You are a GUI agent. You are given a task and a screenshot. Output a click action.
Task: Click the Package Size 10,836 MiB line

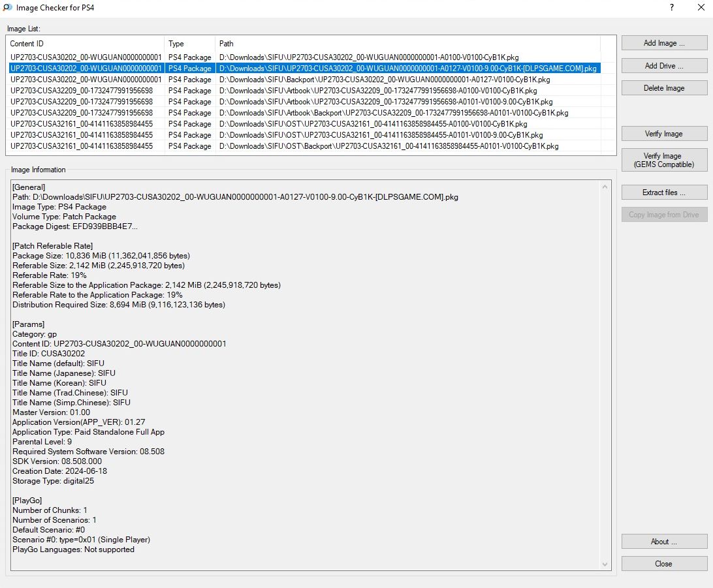(x=101, y=256)
